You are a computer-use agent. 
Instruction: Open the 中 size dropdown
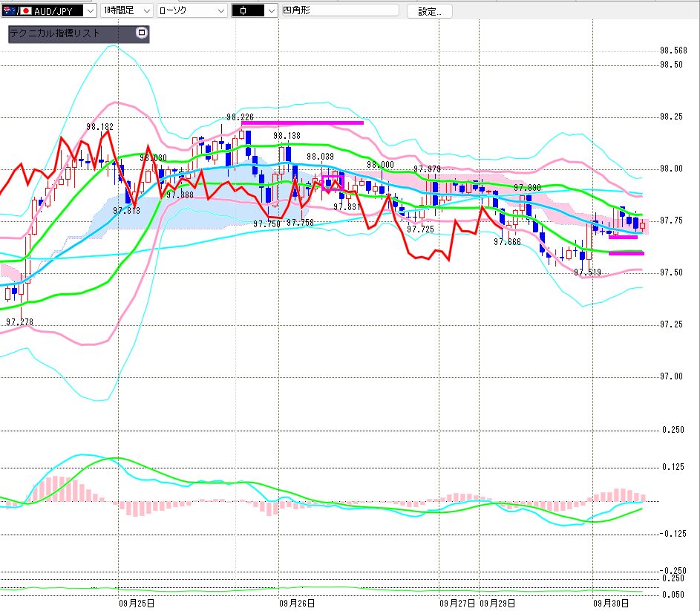(270, 11)
